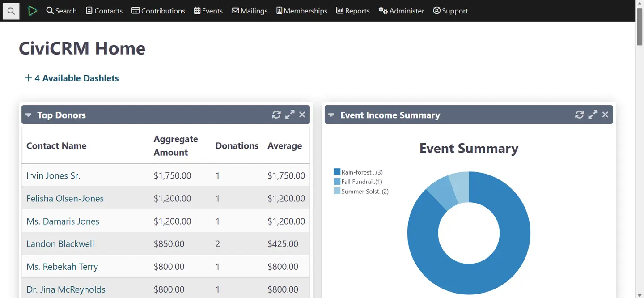The height and width of the screenshot is (298, 644).
Task: Remove the Top Donors dashlet
Action: [302, 115]
